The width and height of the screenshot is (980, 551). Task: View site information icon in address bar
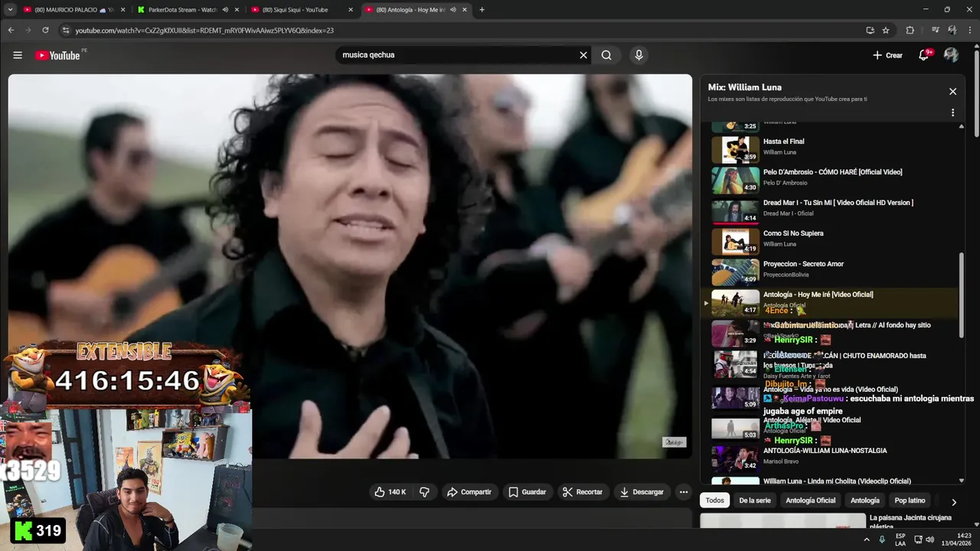[x=66, y=31]
